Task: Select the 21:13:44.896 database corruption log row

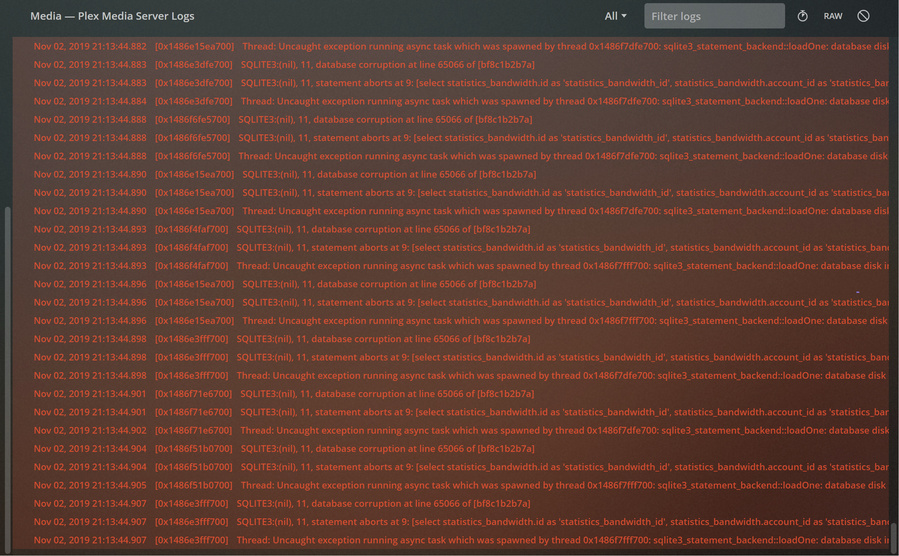Action: (451, 284)
